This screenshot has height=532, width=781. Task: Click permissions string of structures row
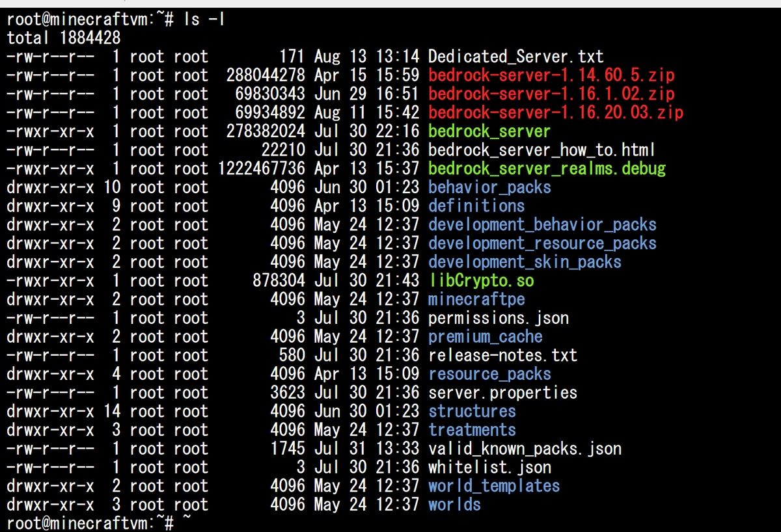tap(50, 412)
